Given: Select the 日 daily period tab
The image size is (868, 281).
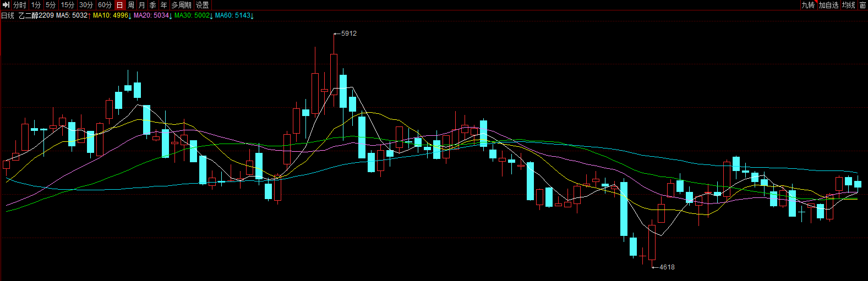Looking at the screenshot, I should point(120,5).
